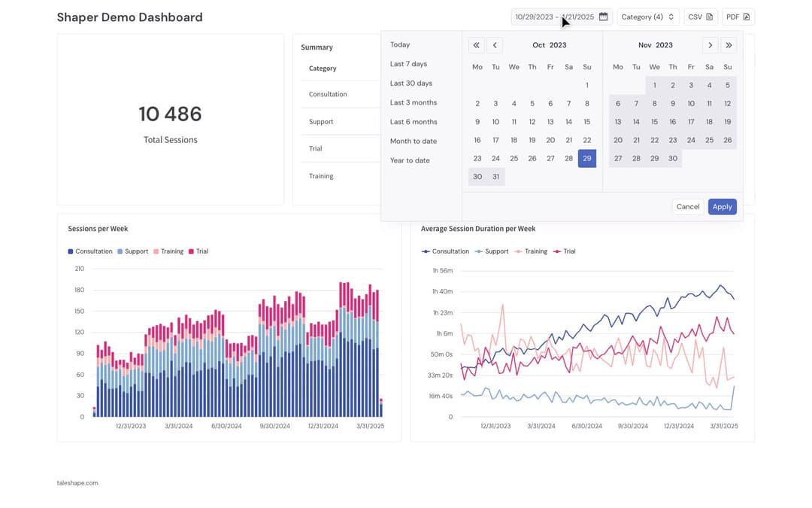Viewport: 812px width, 508px height.
Task: Toggle Trial line in Average Session Duration legend
Action: pyautogui.click(x=564, y=251)
